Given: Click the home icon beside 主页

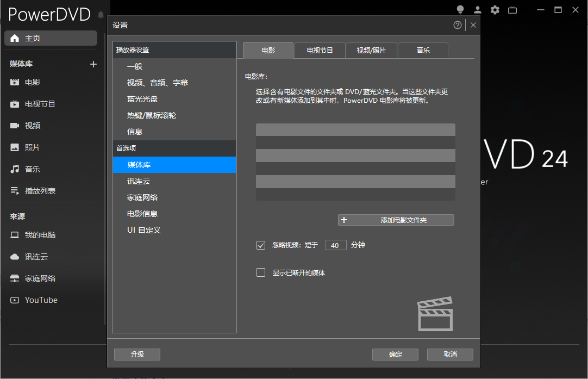Looking at the screenshot, I should (x=15, y=38).
